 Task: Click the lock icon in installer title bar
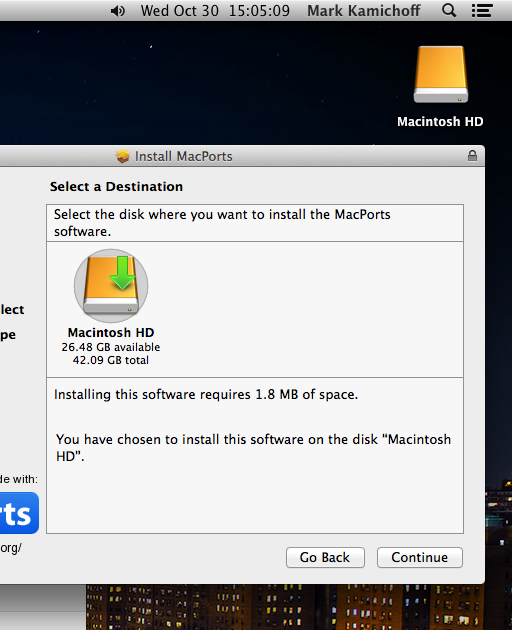(473, 155)
